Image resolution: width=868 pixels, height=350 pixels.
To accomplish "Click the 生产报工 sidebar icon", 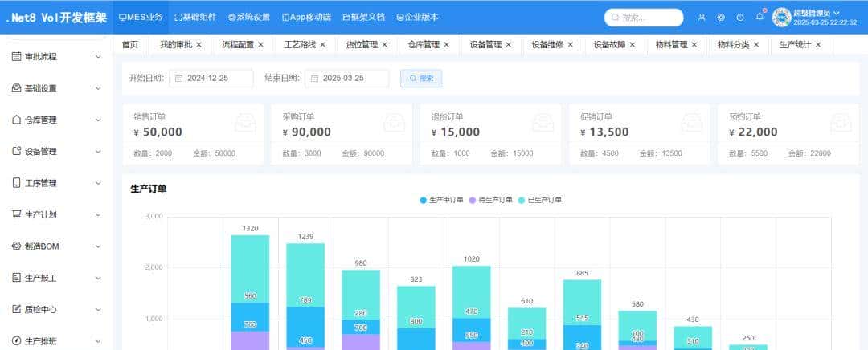I will (x=17, y=278).
